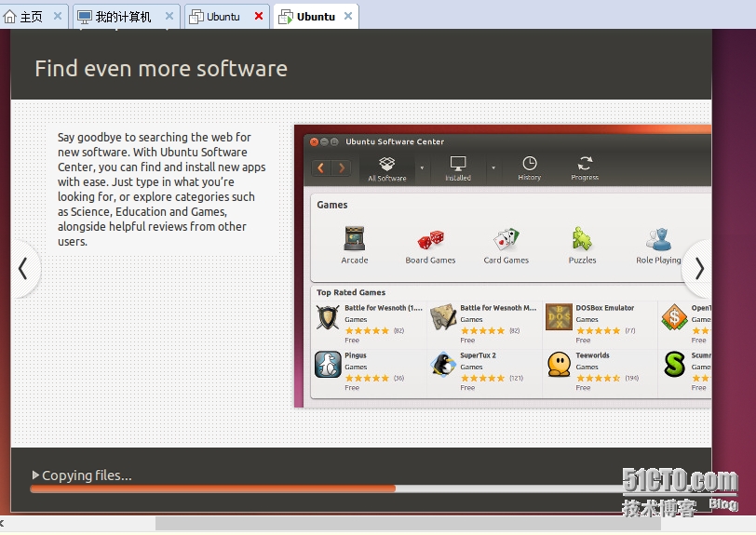Click the Software Center forward arrow
This screenshot has width=756, height=535.
(x=342, y=167)
